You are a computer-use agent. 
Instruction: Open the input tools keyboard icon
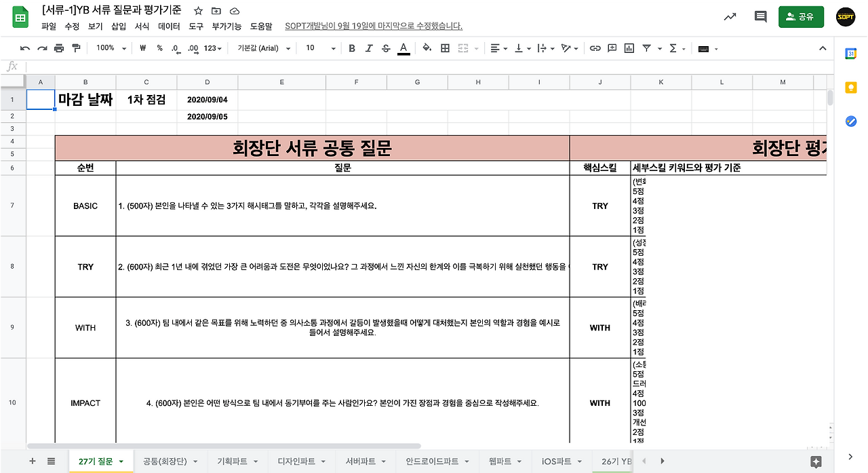(x=703, y=48)
